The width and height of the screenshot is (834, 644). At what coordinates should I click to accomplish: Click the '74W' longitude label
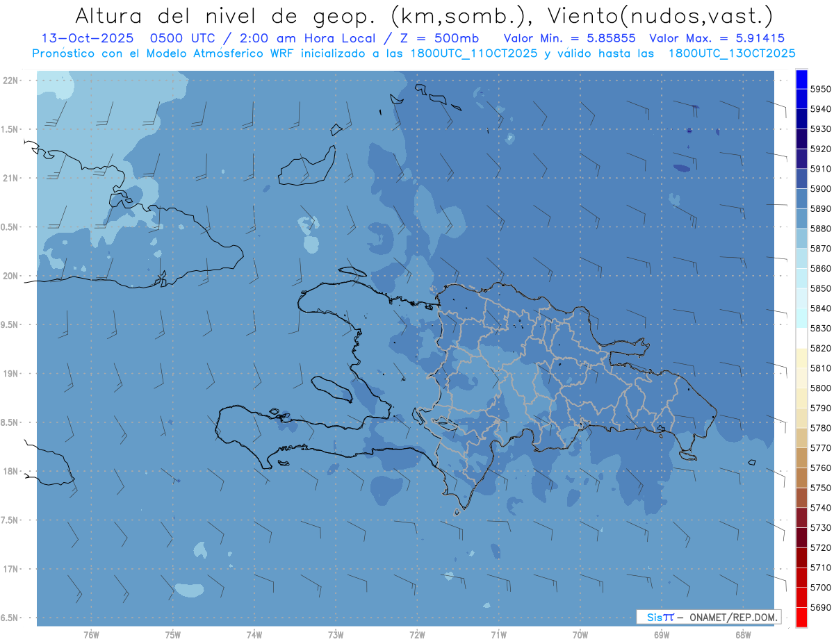pyautogui.click(x=254, y=636)
